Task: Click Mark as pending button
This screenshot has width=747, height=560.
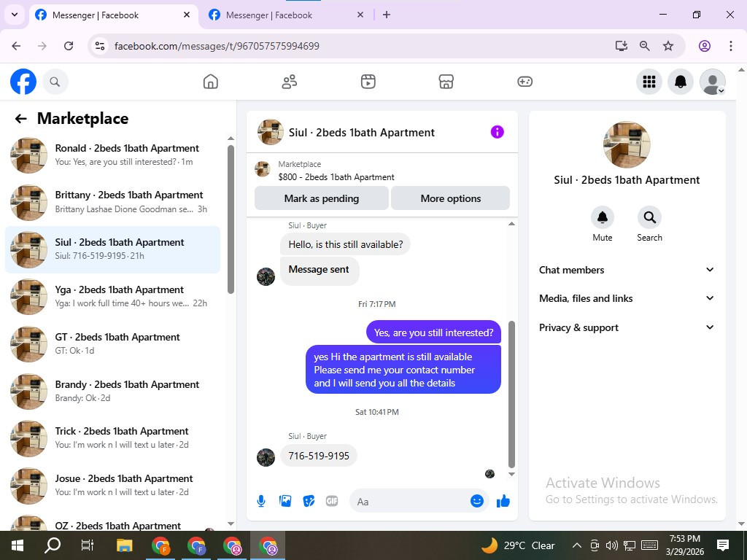Action: 322,198
